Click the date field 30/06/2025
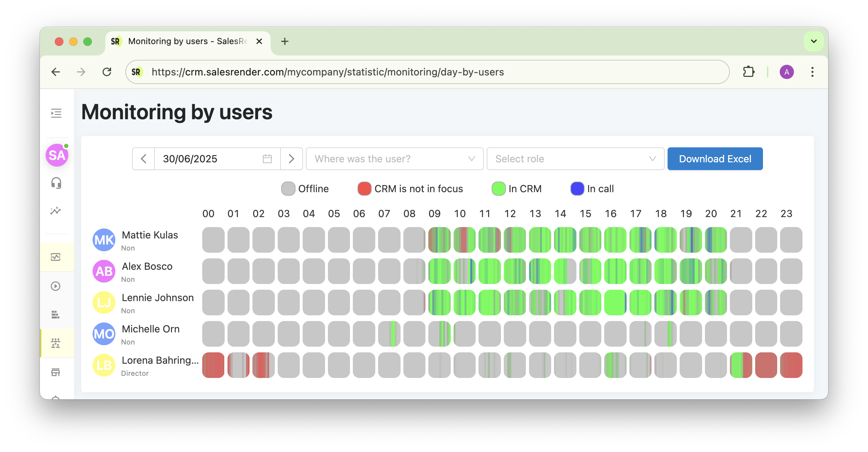 coord(217,159)
